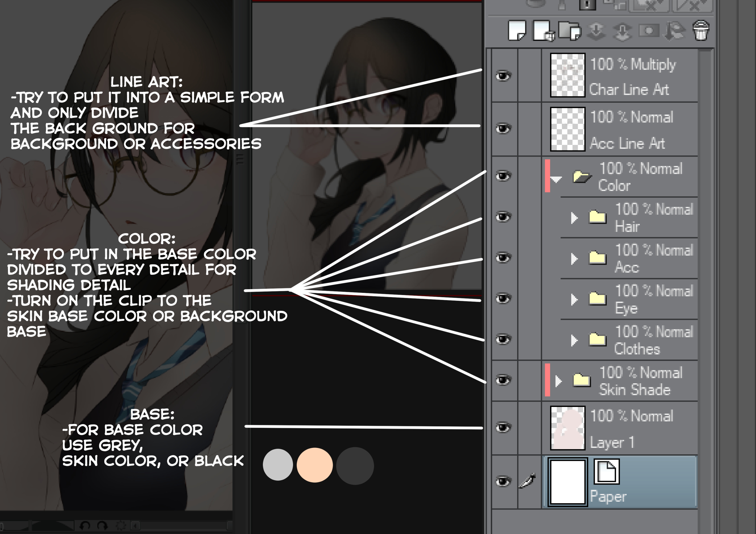This screenshot has width=756, height=534.
Task: Hide the Acc Line Art layer
Action: (x=503, y=129)
